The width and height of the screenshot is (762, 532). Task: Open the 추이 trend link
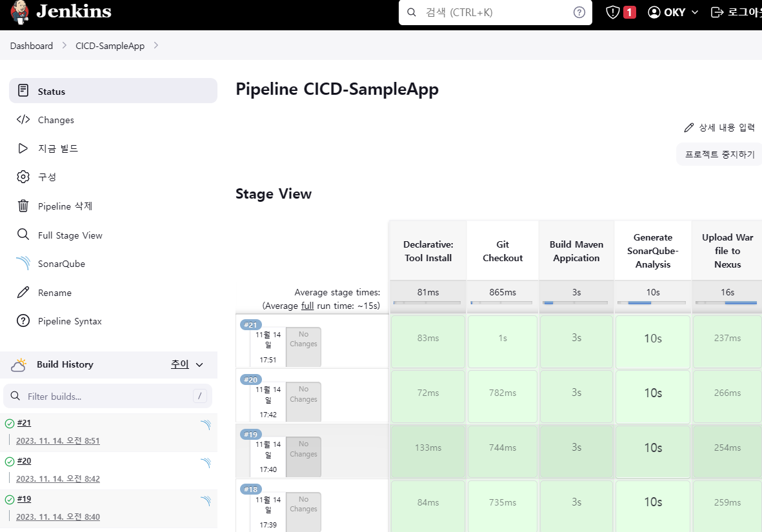(180, 364)
